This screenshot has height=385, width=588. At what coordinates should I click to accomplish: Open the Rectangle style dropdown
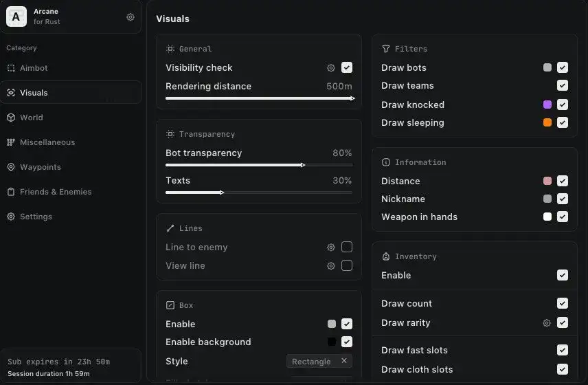(312, 362)
